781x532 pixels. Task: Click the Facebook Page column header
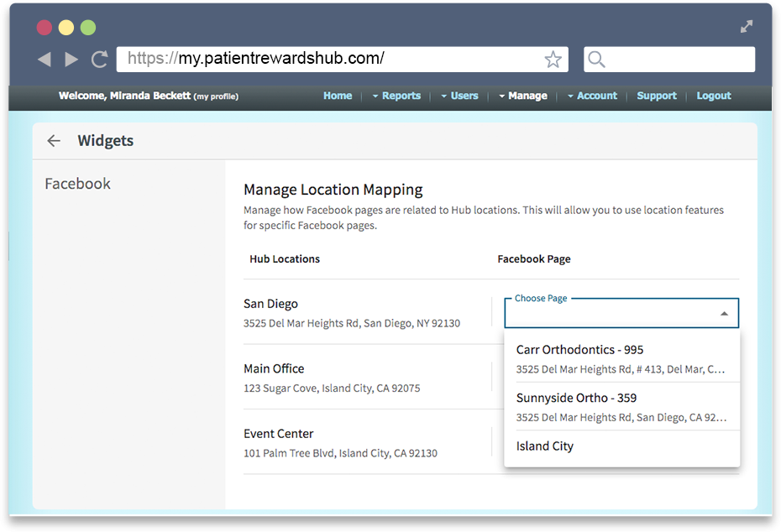click(534, 259)
